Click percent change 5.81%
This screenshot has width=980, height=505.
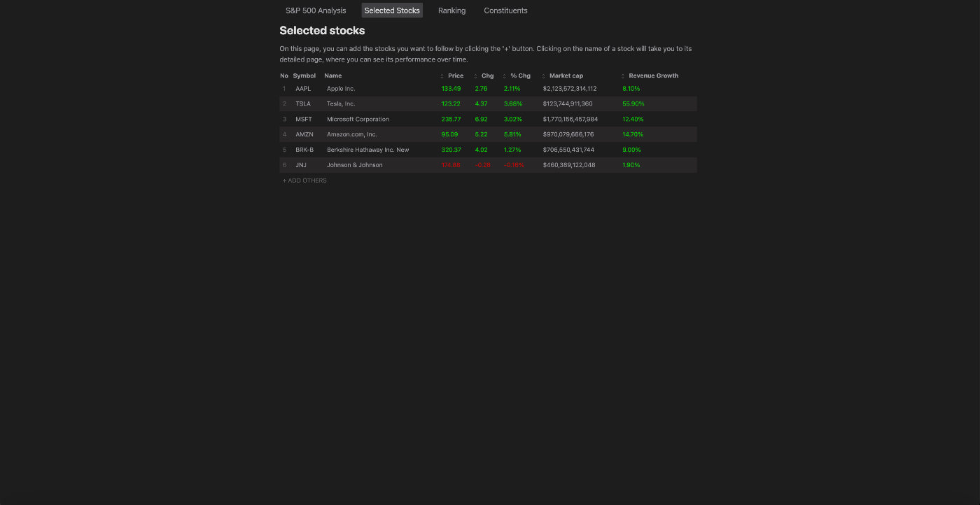click(512, 135)
